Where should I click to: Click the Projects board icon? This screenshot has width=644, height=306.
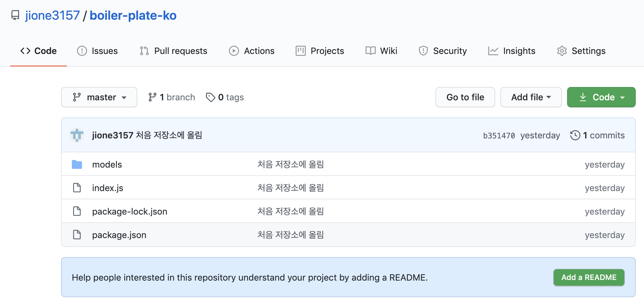(x=301, y=51)
